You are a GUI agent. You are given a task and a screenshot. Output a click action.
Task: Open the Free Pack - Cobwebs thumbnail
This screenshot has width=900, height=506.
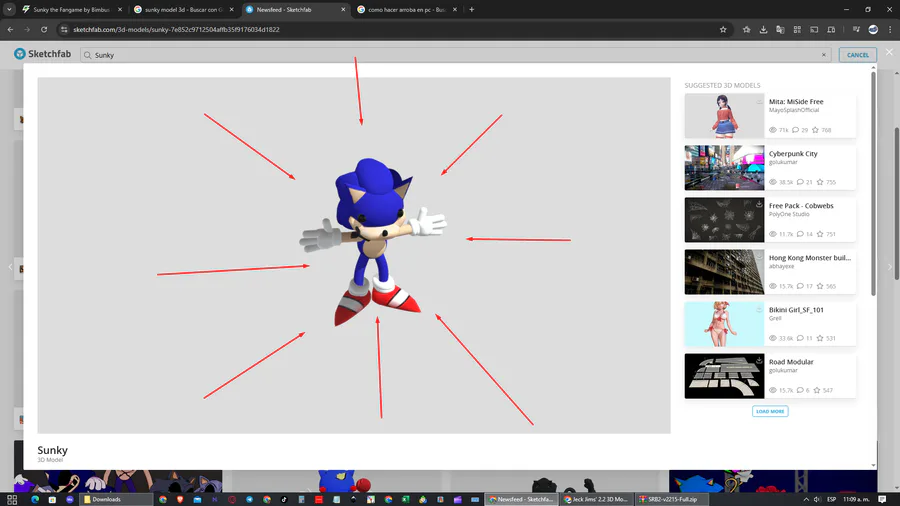pos(724,220)
